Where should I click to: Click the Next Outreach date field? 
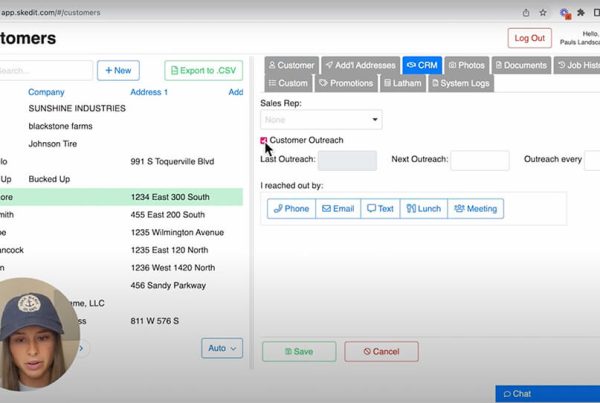pyautogui.click(x=479, y=161)
